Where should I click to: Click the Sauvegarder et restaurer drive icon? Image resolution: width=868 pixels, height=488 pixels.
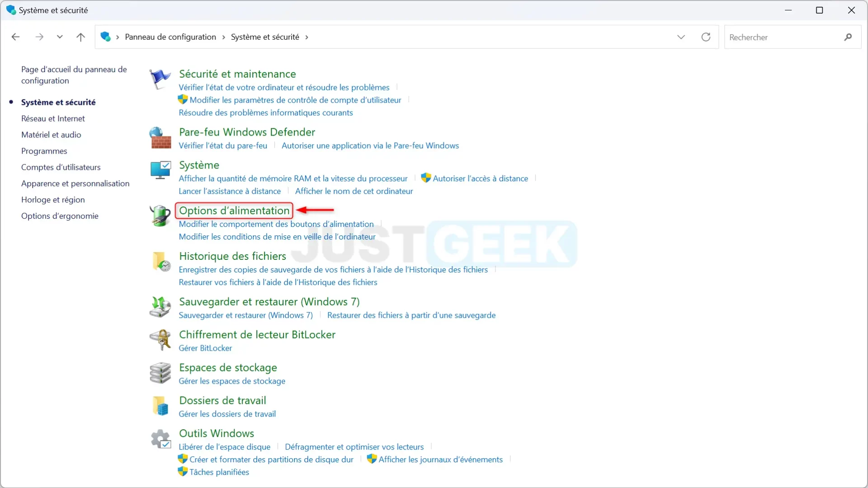pyautogui.click(x=160, y=307)
